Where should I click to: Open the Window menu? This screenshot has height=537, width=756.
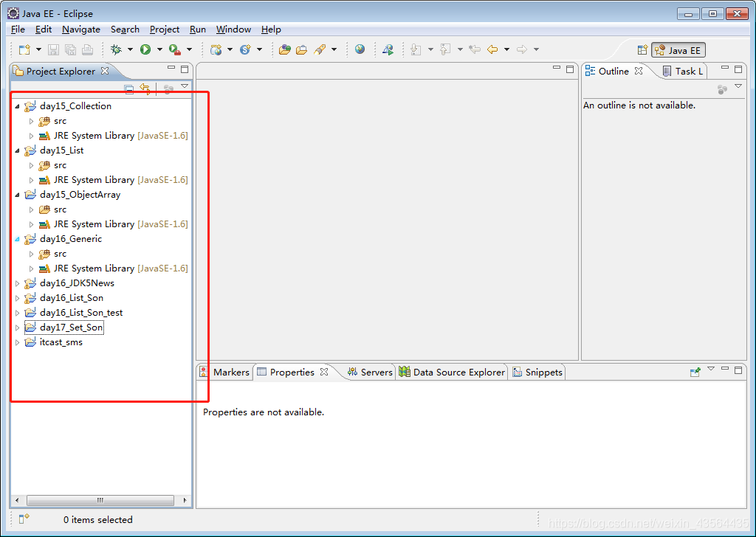click(233, 30)
